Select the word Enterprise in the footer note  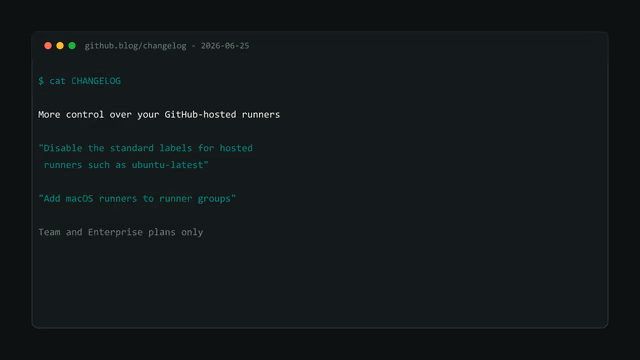coord(116,232)
